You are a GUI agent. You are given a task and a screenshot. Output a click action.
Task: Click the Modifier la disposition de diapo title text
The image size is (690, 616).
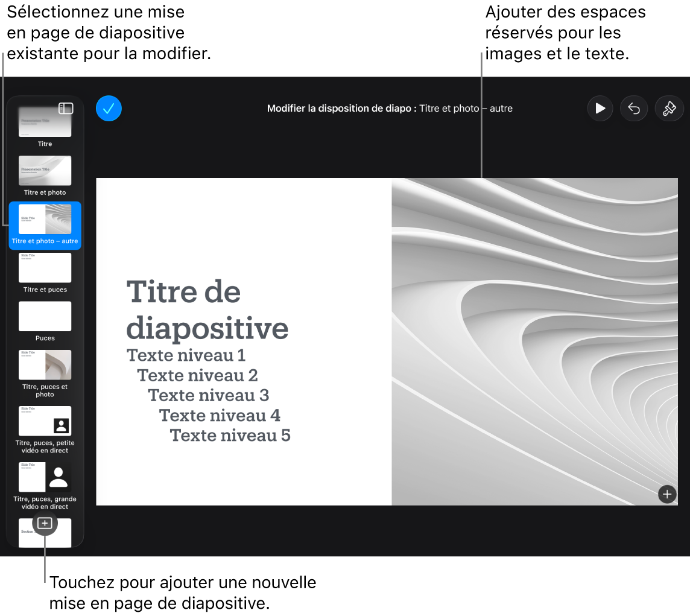click(x=390, y=109)
